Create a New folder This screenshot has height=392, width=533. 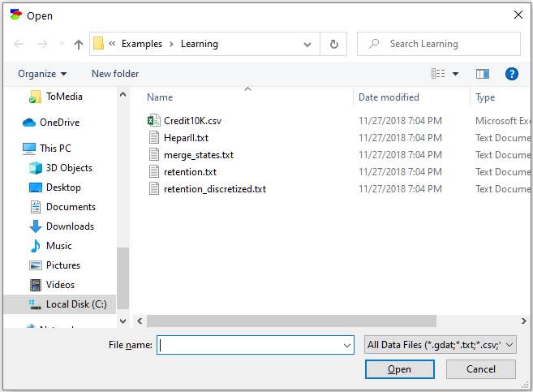[115, 74]
